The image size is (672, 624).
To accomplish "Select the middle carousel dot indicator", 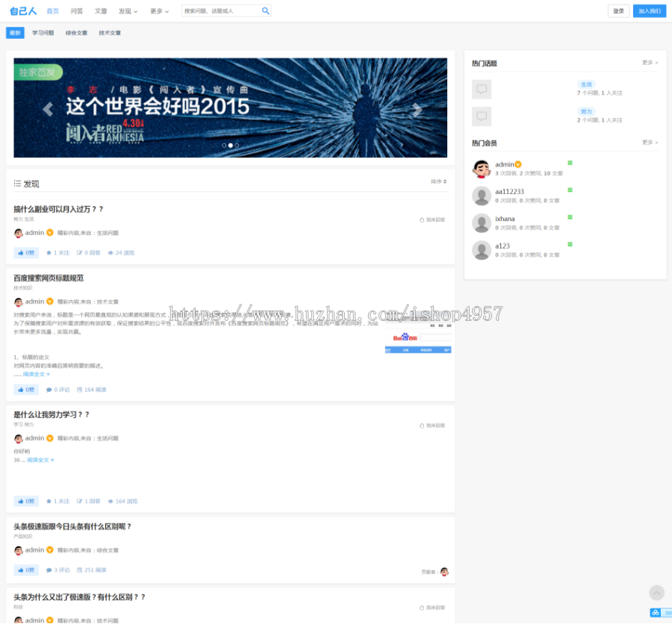I will pyautogui.click(x=231, y=146).
